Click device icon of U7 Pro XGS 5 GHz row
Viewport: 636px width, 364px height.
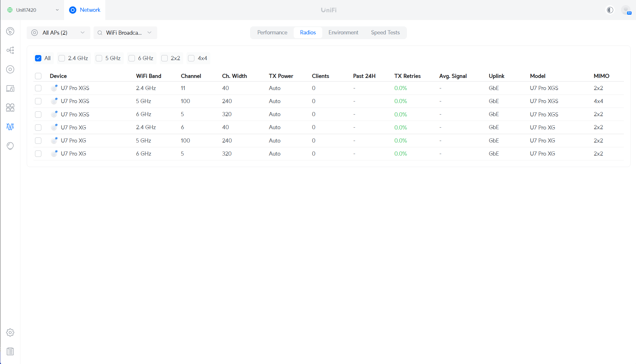tap(54, 101)
